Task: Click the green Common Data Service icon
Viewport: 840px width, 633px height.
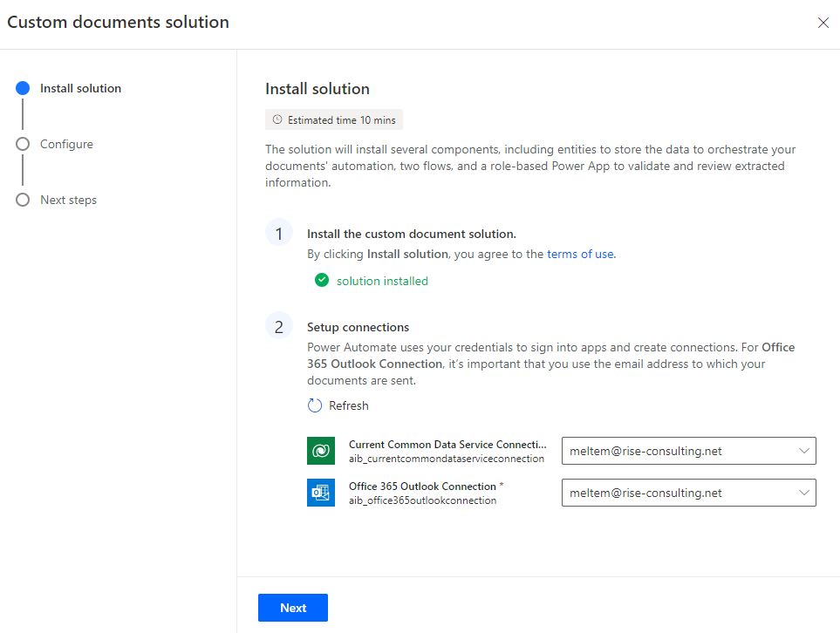Action: [x=321, y=451]
